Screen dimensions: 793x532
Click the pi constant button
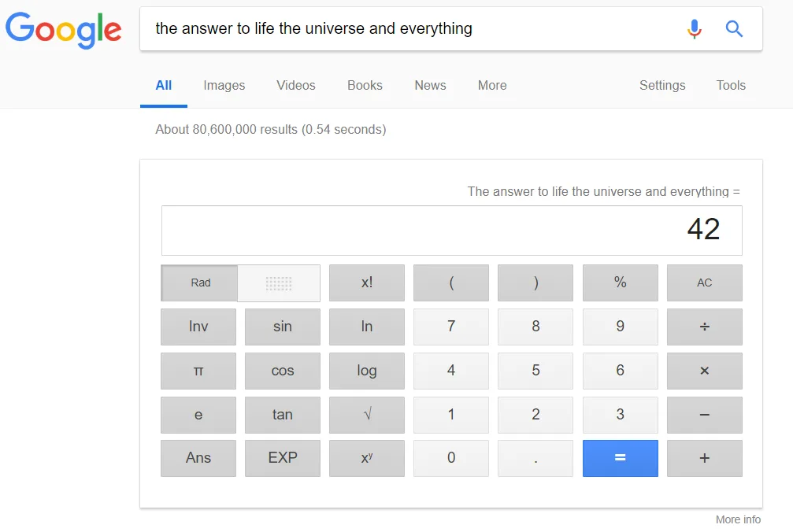point(198,371)
